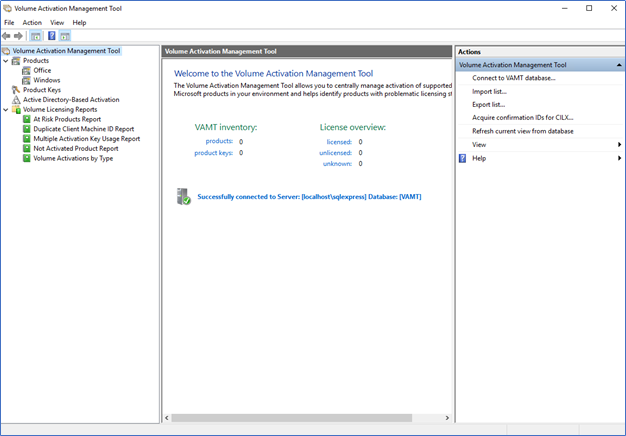The height and width of the screenshot is (436, 626).
Task: Click the Office node icon
Action: tap(26, 70)
